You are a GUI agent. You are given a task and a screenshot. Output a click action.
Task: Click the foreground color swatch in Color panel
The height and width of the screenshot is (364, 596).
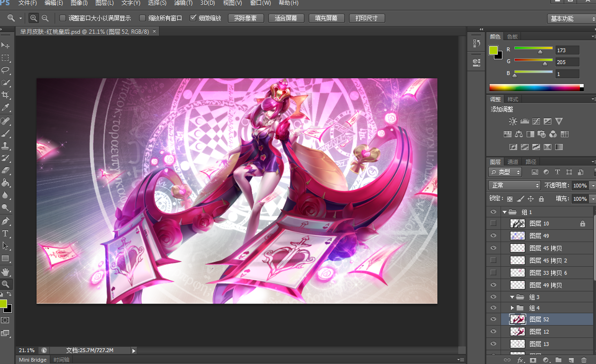(x=493, y=50)
